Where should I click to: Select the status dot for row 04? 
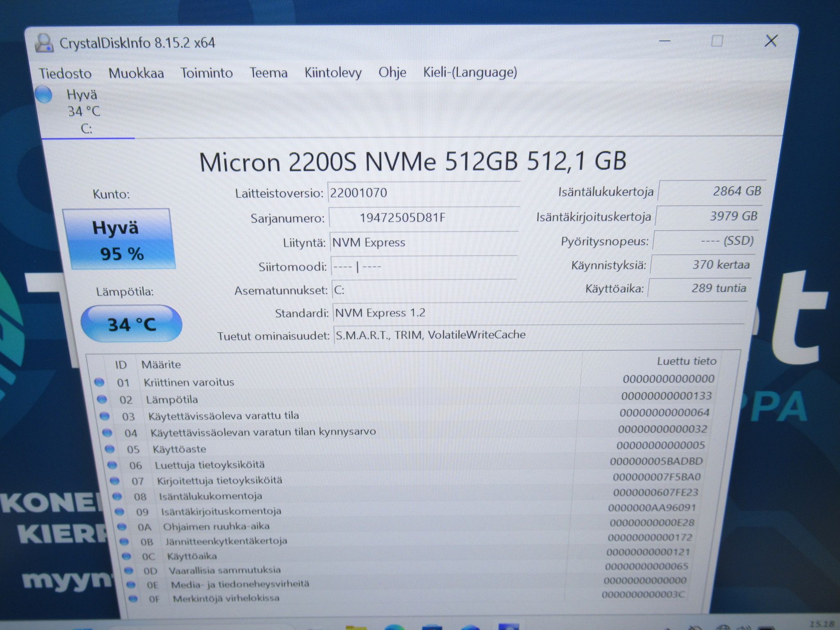107,432
